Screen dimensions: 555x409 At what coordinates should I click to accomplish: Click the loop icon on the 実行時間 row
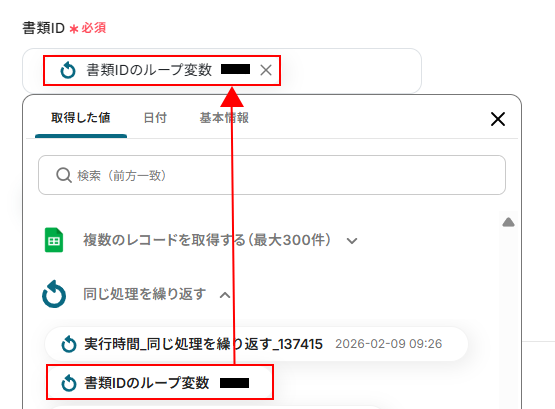(x=69, y=344)
